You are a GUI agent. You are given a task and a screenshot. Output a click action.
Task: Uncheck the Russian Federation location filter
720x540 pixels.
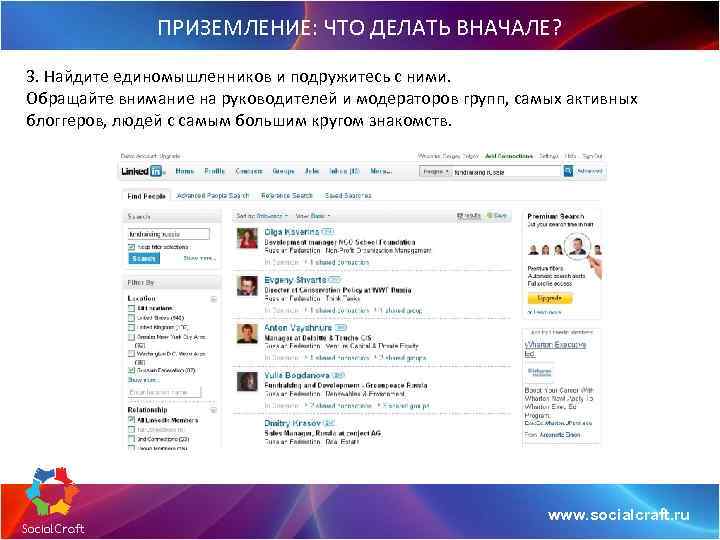coord(131,370)
